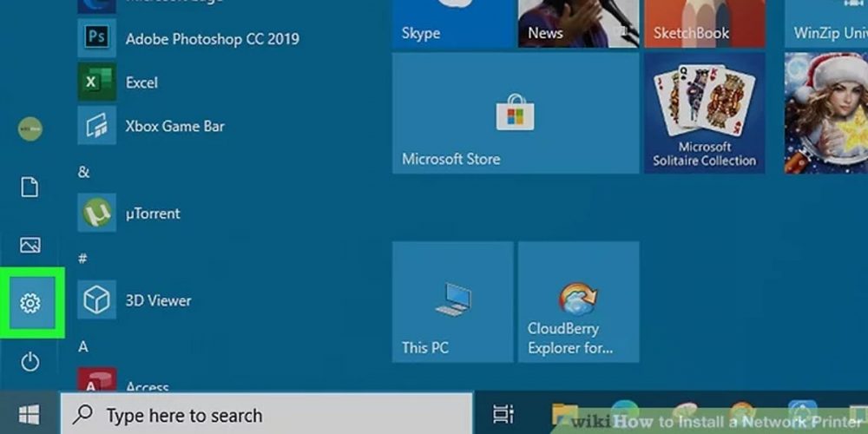Open the Microsoft Store tile
868x434 pixels.
(x=516, y=113)
